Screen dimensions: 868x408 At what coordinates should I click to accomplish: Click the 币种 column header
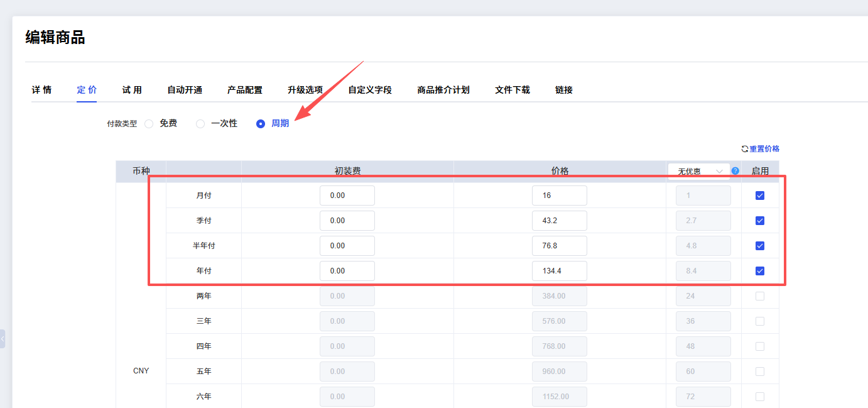point(141,171)
